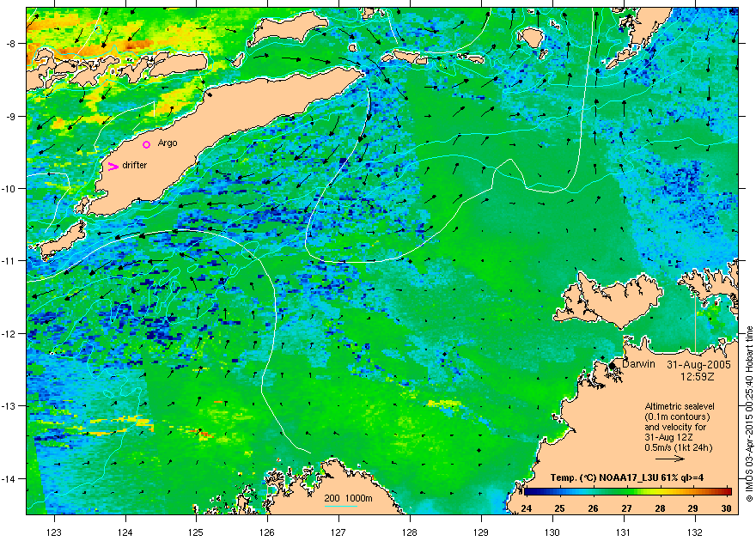Click longitude axis label '124'
This screenshot has height=541, width=756.
tap(125, 532)
